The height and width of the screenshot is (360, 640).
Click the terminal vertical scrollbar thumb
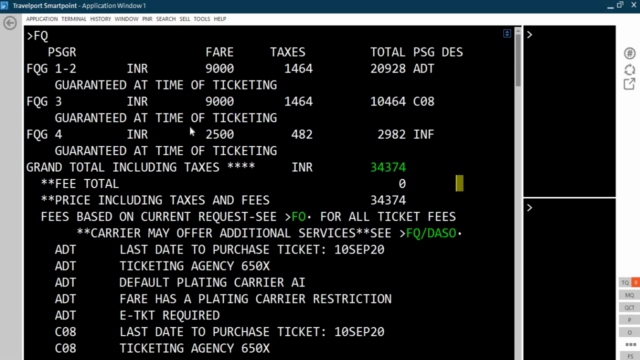click(518, 59)
